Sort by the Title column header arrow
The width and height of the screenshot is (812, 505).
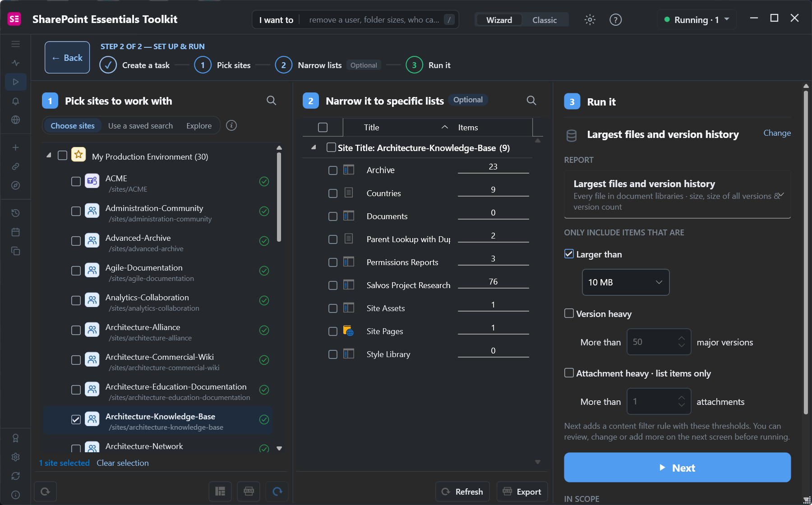444,127
